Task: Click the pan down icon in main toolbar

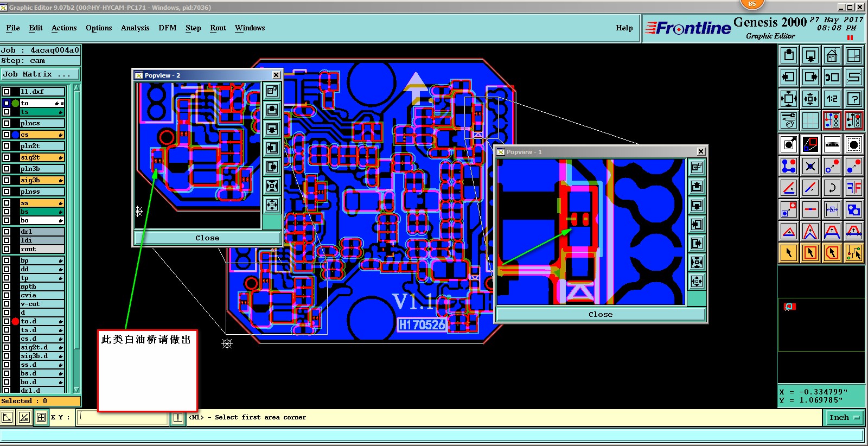Action: click(810, 55)
